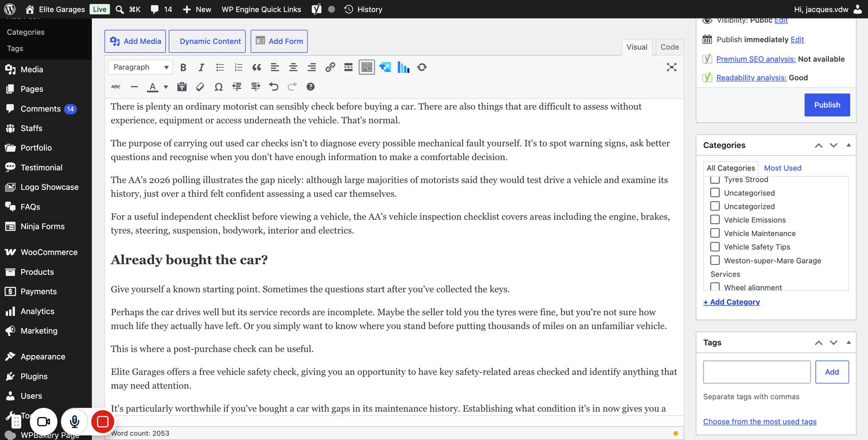Open the Paragraph format dropdown
This screenshot has width=868, height=440.
(140, 67)
